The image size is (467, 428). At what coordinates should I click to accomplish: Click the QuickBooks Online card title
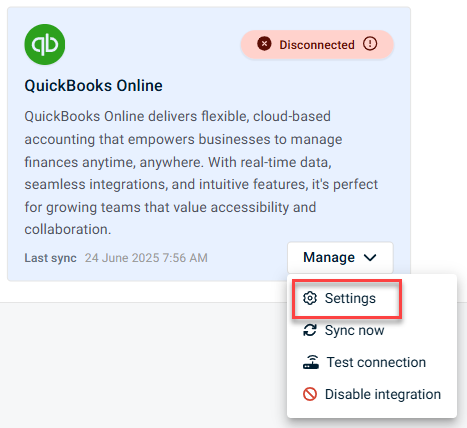click(x=93, y=86)
